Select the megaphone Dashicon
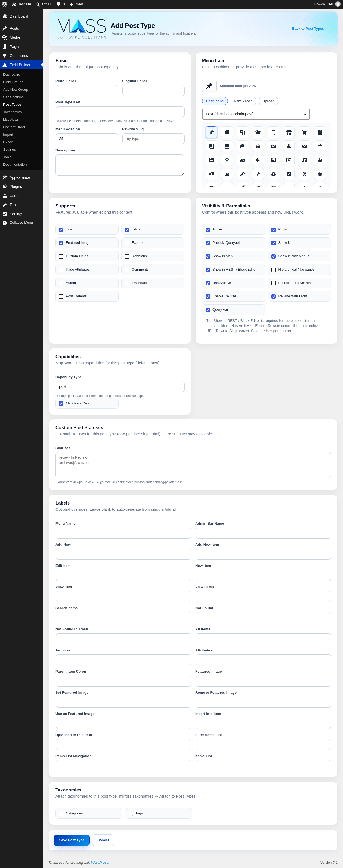 [x=258, y=160]
